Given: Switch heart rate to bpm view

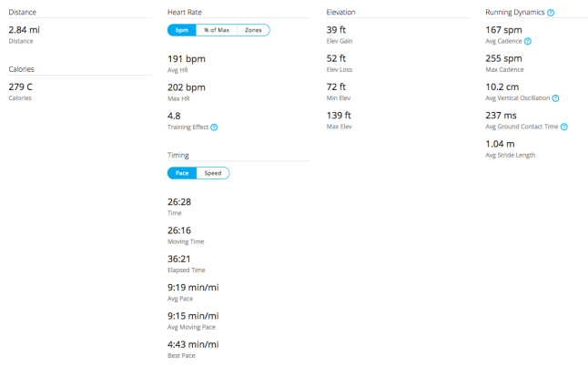Looking at the screenshot, I should coord(181,30).
